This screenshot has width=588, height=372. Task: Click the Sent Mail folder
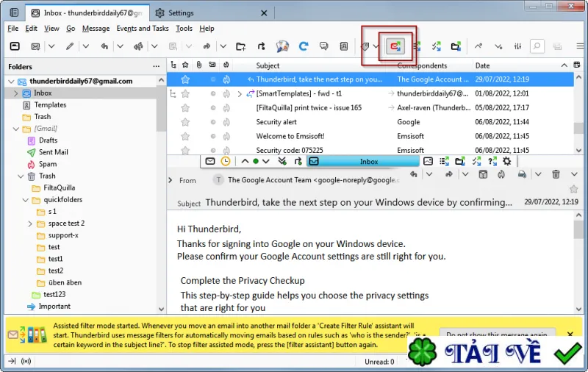(x=53, y=152)
